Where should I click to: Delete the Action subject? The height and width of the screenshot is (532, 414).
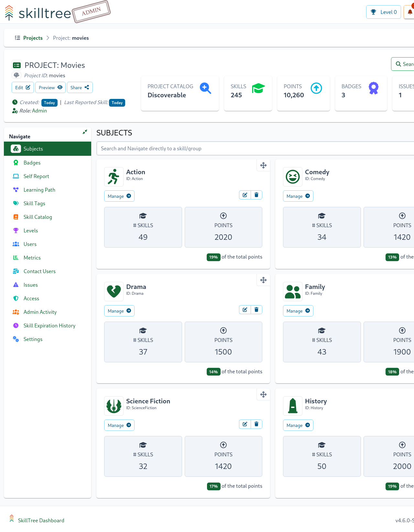pos(256,195)
